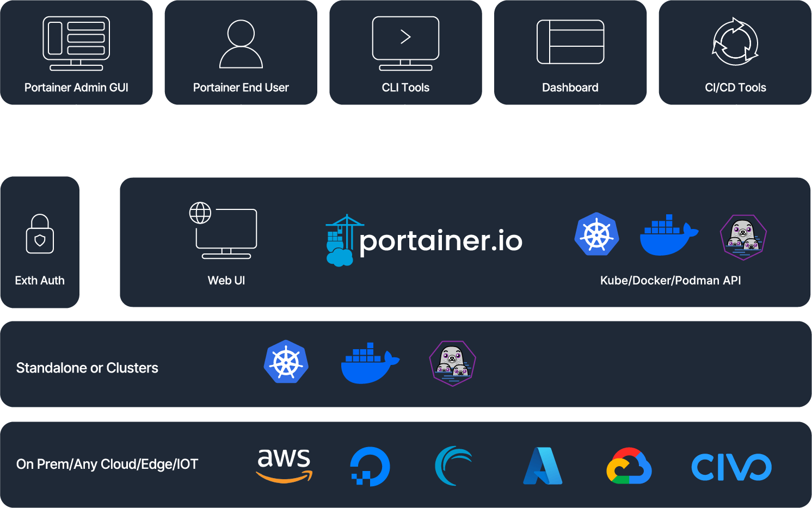
Task: Click the Portainer End User person icon
Action: pyautogui.click(x=241, y=44)
